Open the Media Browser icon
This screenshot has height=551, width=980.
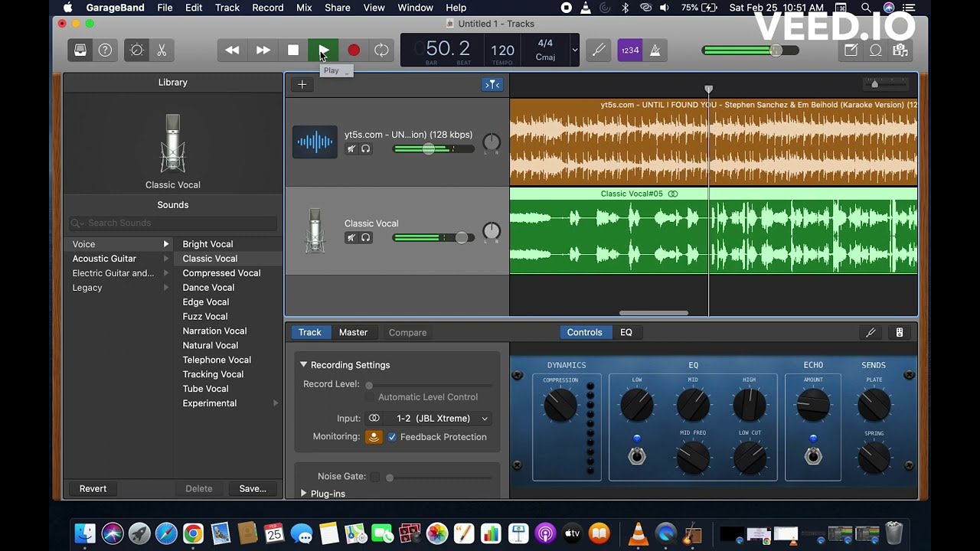click(900, 51)
